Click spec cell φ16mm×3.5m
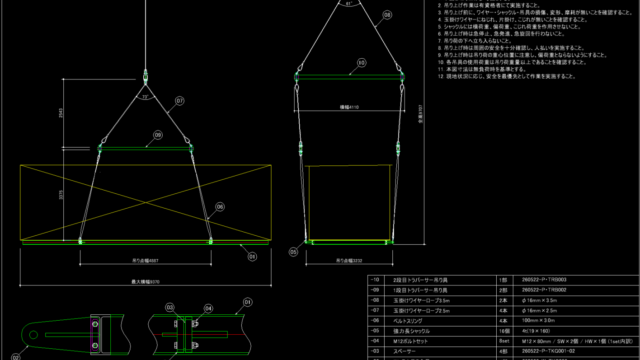640x360 pixels. tap(539, 300)
